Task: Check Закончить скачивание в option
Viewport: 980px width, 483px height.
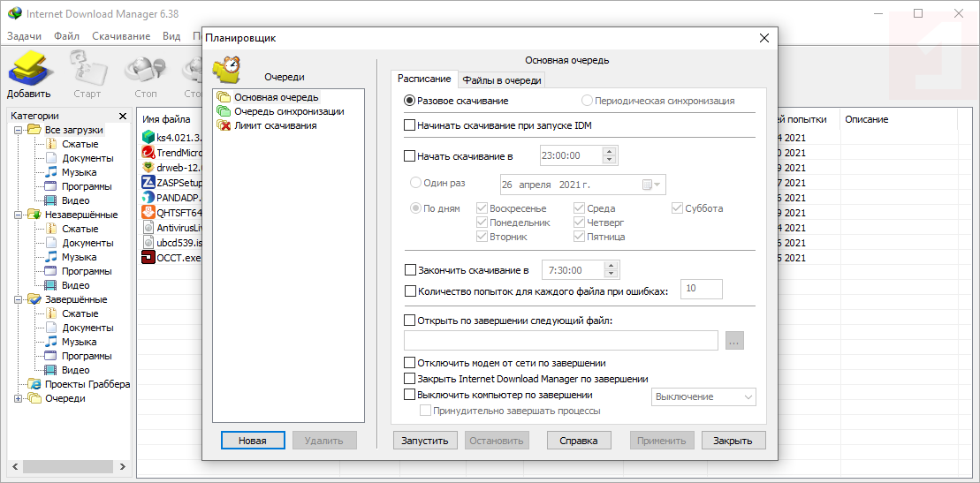Action: point(410,270)
